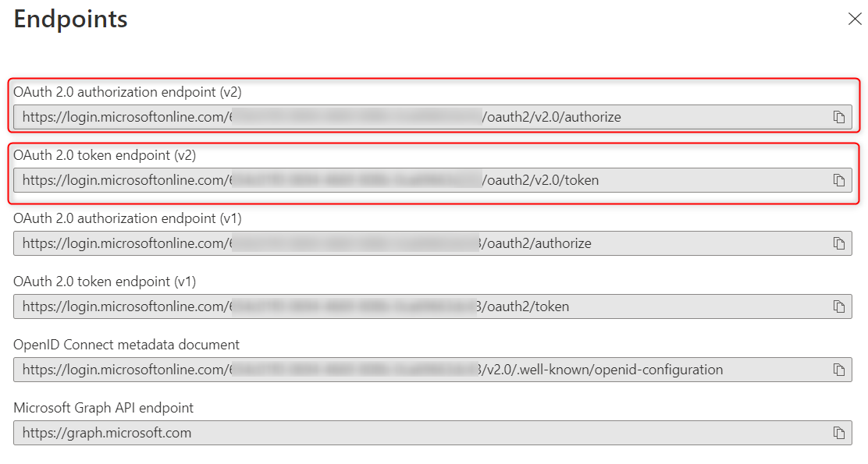
Task: Copy the OAuth 2.0 authorization endpoint (v1) URL
Action: click(839, 244)
